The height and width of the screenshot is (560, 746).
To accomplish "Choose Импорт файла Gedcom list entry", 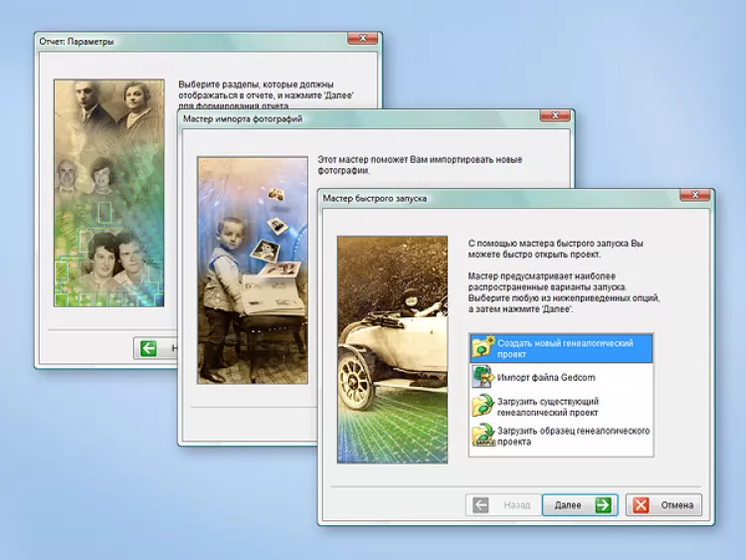I will pos(561,377).
